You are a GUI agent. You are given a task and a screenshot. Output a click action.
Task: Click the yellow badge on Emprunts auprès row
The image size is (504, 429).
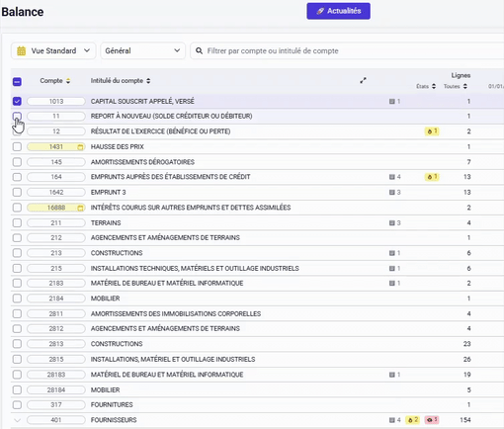[x=432, y=177]
